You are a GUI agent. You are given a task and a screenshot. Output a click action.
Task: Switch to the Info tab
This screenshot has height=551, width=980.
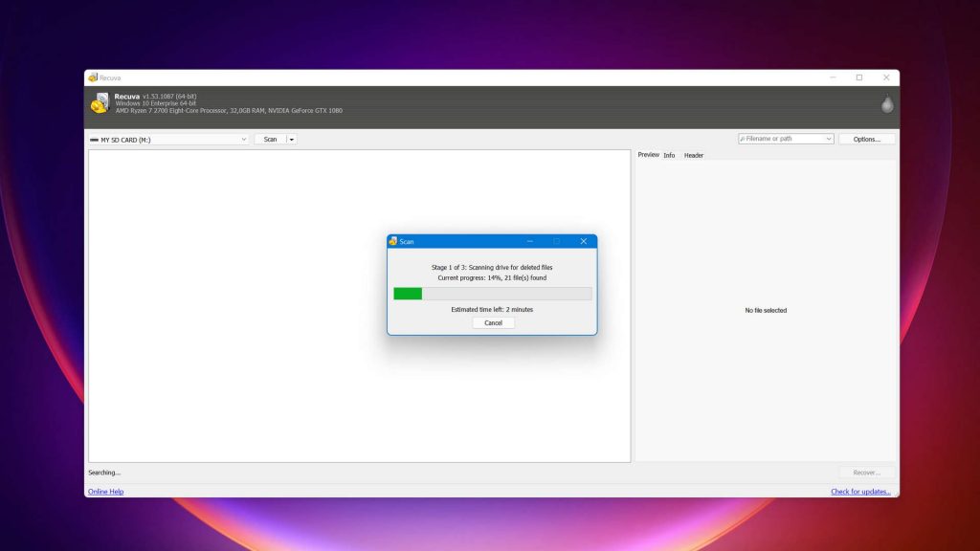[x=669, y=155]
